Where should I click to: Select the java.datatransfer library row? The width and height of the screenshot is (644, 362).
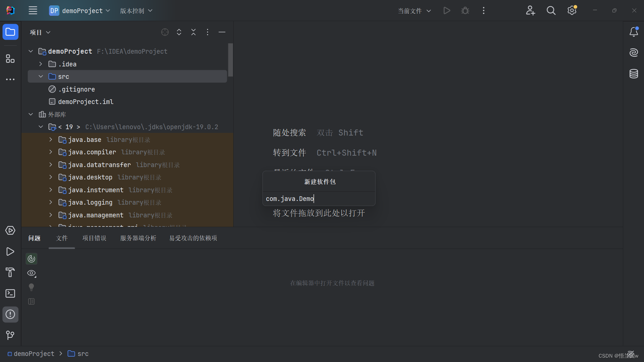(x=128, y=165)
